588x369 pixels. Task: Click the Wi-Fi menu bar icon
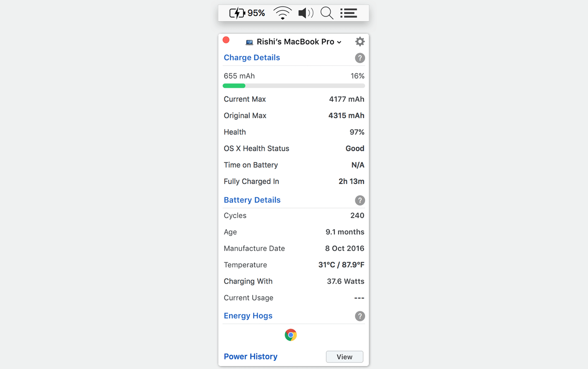coord(282,13)
